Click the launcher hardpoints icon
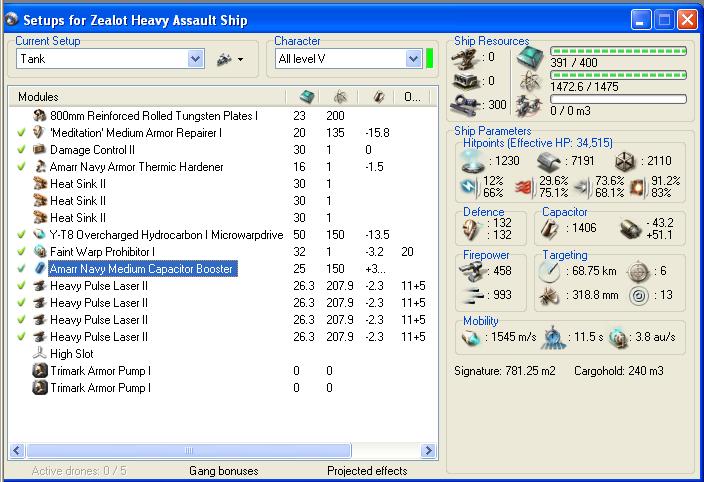 point(464,81)
